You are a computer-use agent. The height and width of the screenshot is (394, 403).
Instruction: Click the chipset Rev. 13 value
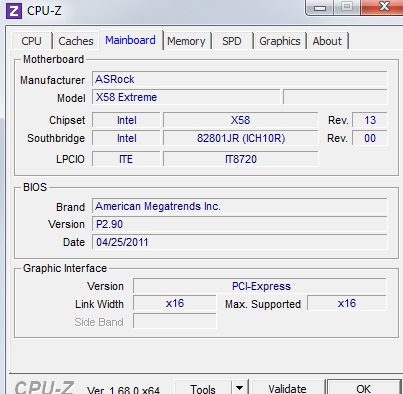370,120
